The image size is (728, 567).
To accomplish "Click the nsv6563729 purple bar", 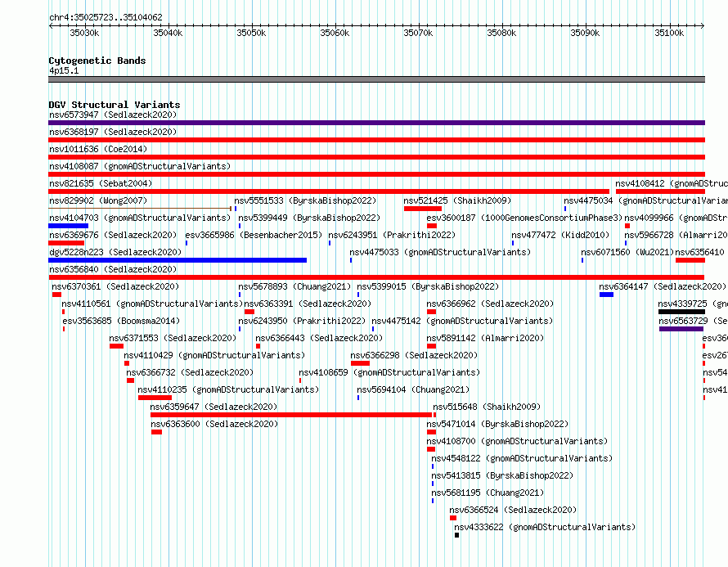I will pyautogui.click(x=681, y=329).
